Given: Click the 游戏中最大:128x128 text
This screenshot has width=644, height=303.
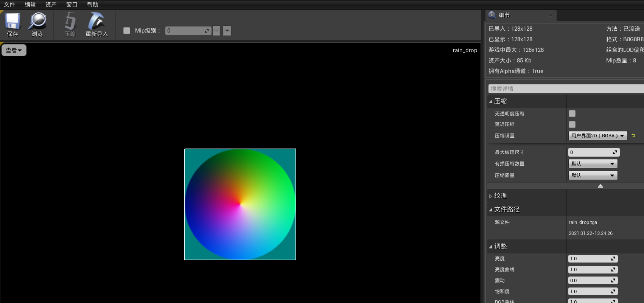Looking at the screenshot, I should pos(516,50).
